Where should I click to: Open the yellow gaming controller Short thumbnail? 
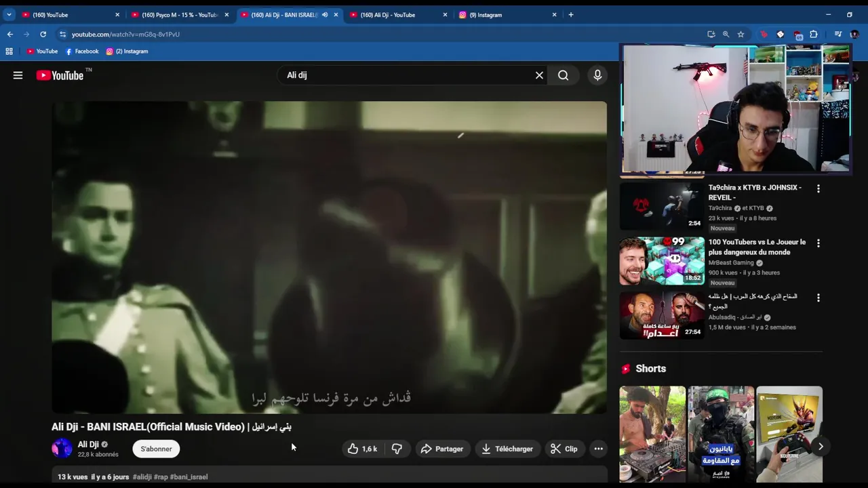pos(789,434)
